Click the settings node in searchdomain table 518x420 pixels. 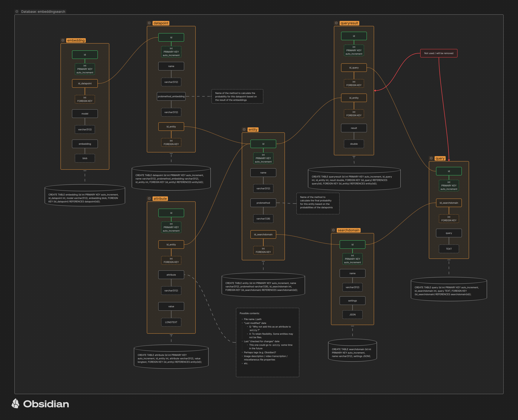[352, 301]
